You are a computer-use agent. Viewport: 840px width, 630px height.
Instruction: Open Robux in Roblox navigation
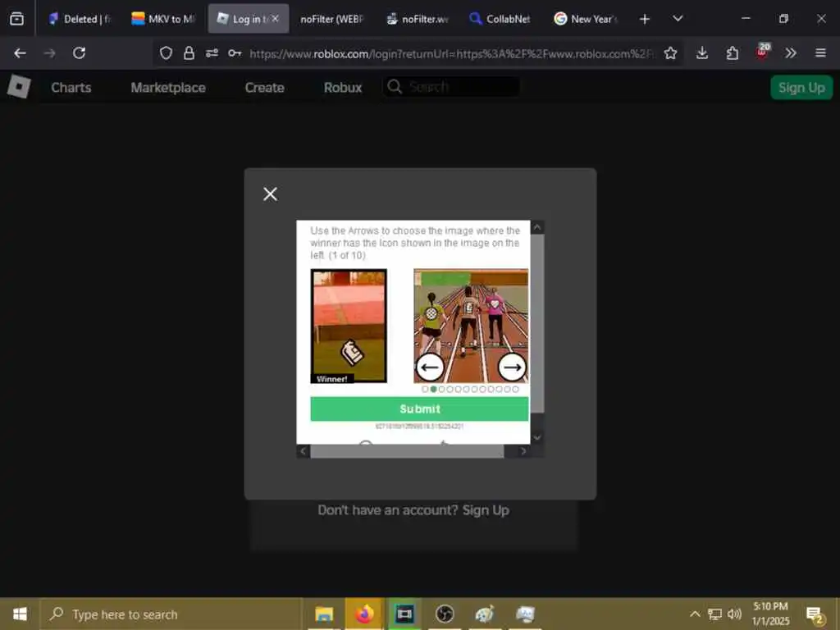point(343,87)
